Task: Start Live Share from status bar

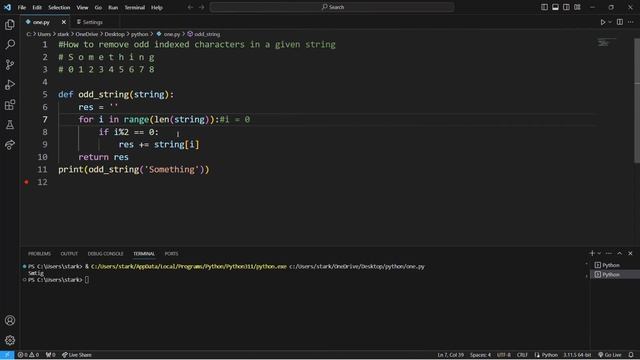Action: pos(77,355)
